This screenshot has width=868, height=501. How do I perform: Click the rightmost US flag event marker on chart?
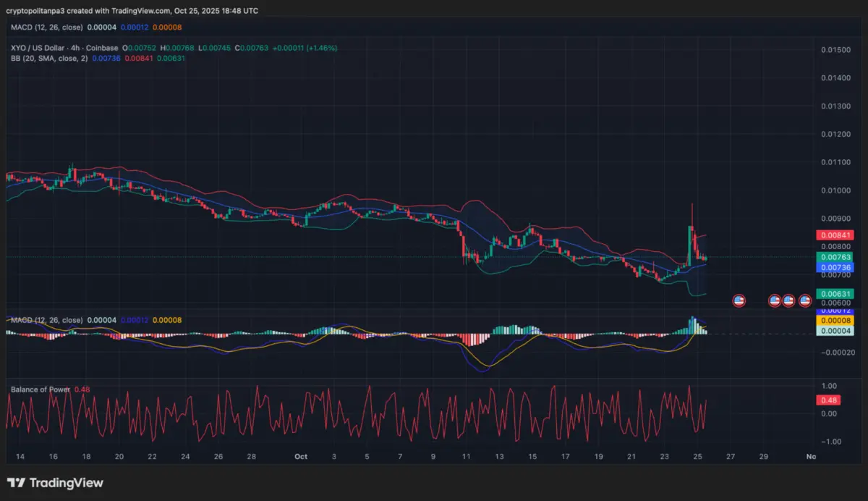click(x=804, y=300)
